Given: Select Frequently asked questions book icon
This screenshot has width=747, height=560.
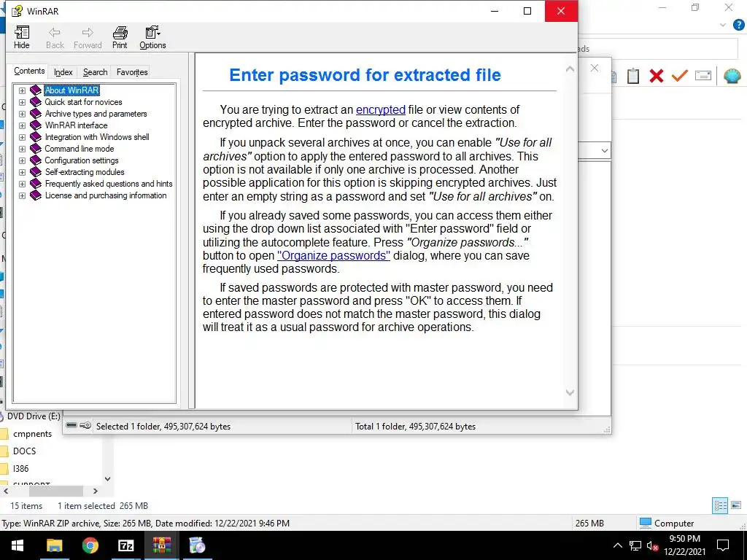Looking at the screenshot, I should tap(35, 183).
